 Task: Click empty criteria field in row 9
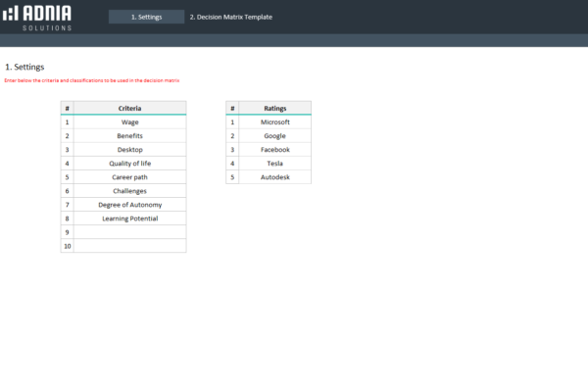point(129,232)
